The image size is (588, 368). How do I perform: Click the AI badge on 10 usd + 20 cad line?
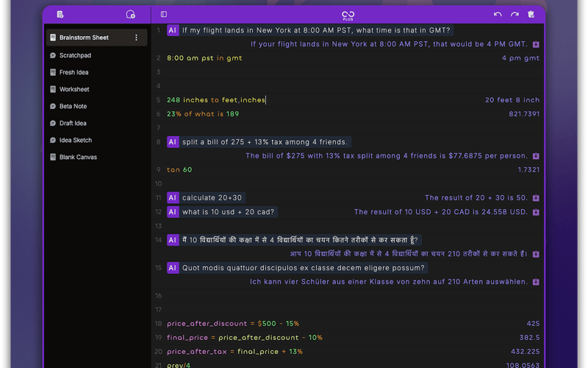(x=173, y=211)
